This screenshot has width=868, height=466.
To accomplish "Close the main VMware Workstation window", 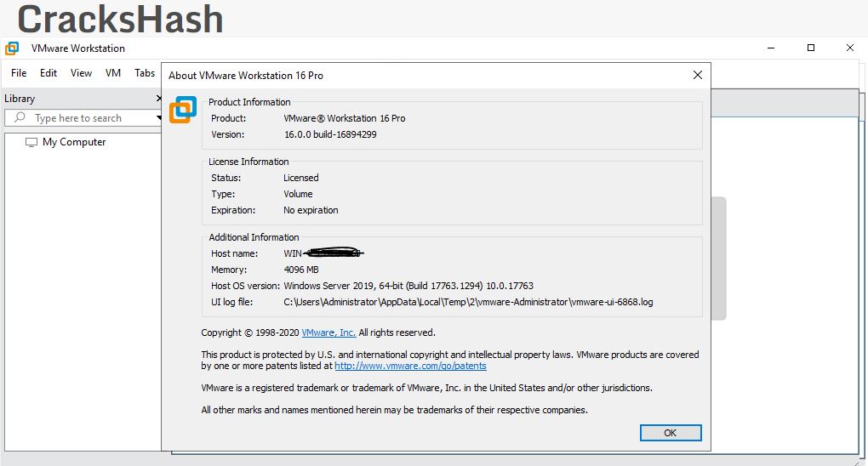I will tap(849, 48).
